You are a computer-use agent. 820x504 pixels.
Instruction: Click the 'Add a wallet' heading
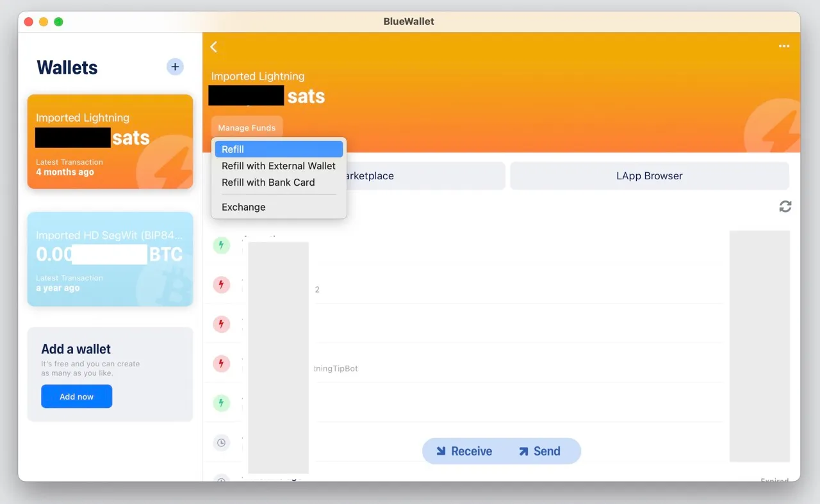(x=76, y=349)
